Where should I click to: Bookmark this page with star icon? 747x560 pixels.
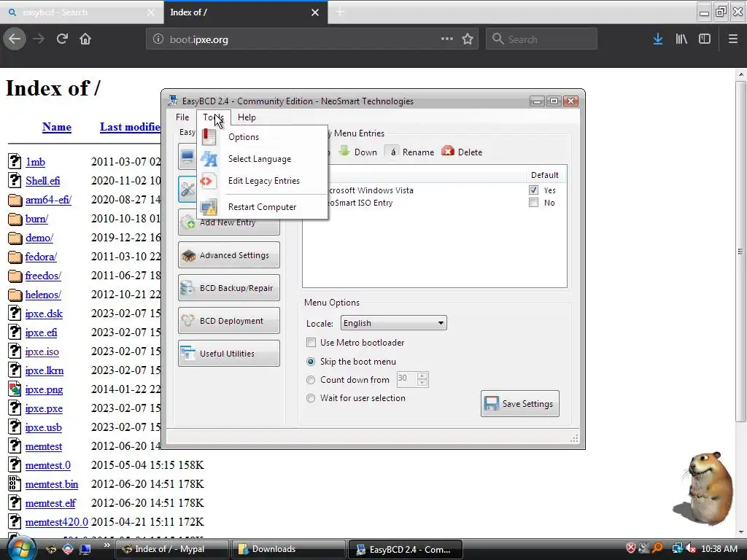468,39
